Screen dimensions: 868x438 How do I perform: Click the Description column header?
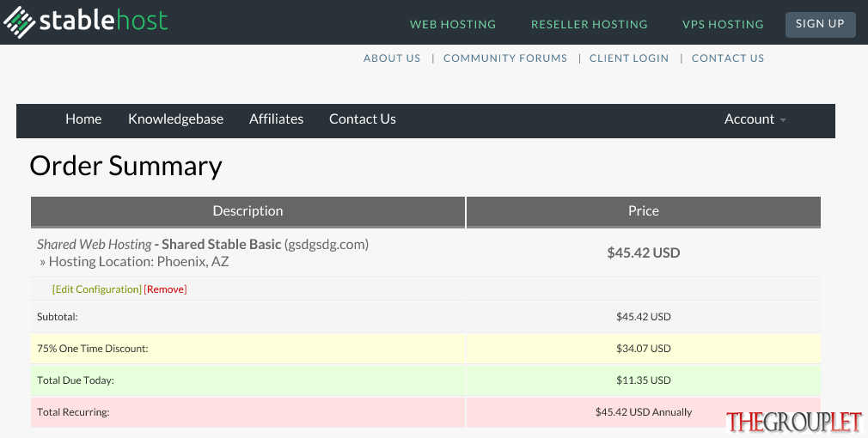(248, 211)
